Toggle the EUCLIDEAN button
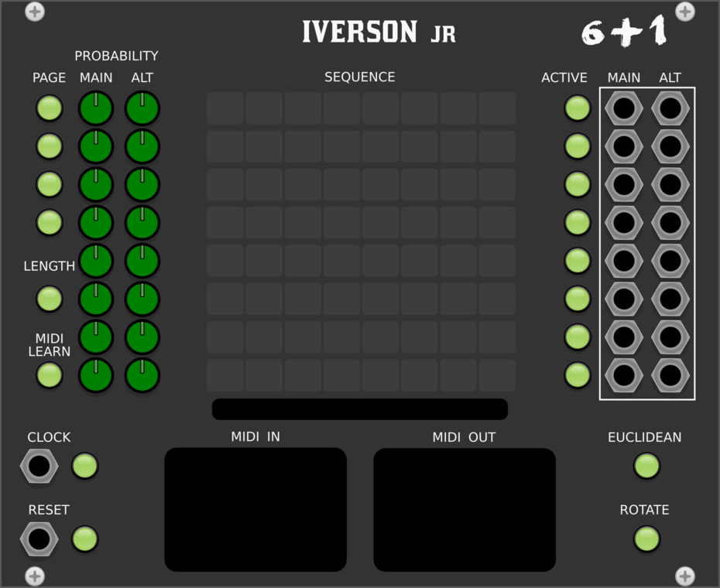The image size is (720, 588). click(646, 466)
